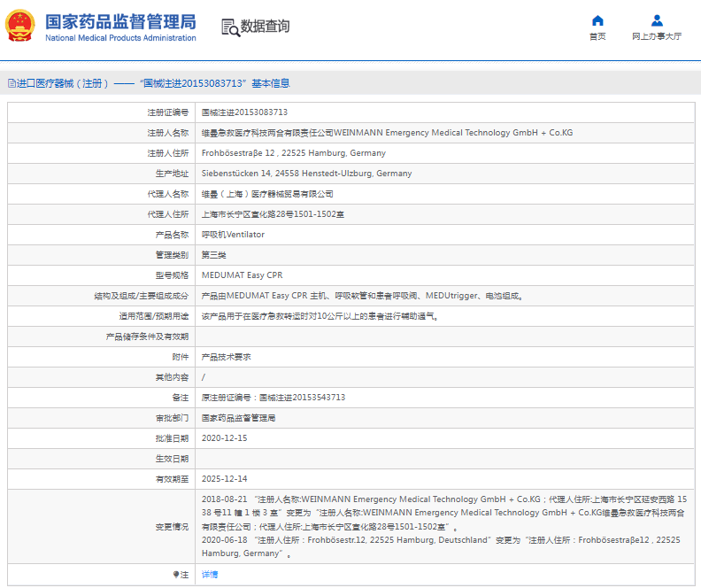
Task: Go to 首页 home icon
Action: point(597,21)
